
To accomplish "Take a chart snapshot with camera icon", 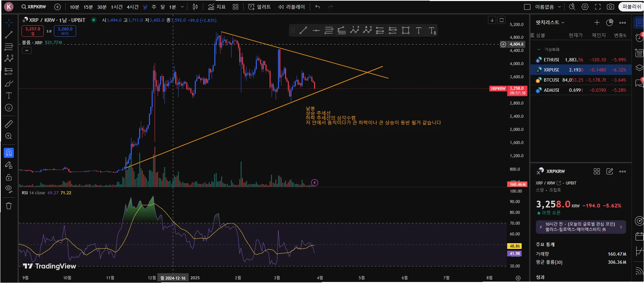I will (x=610, y=7).
